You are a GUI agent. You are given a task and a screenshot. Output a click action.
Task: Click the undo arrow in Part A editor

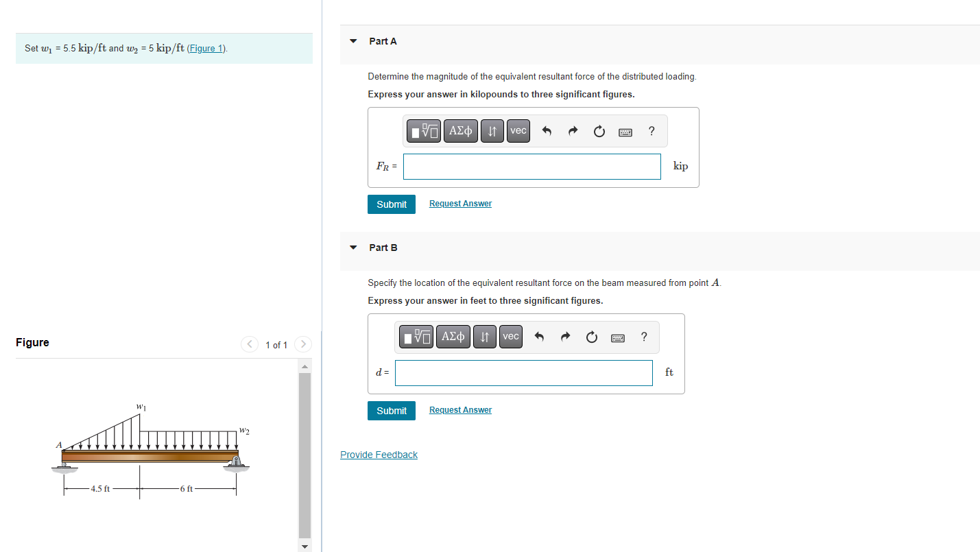point(547,130)
